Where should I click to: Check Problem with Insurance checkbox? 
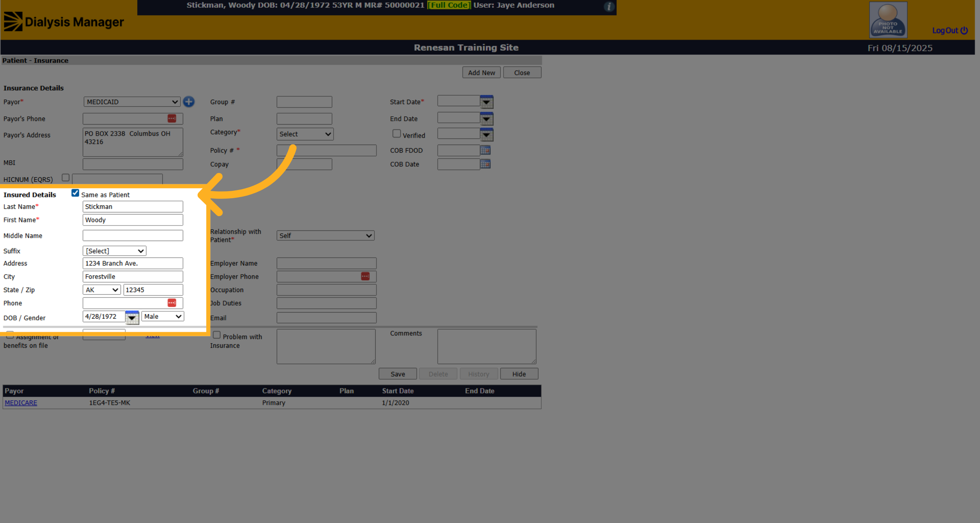[217, 335]
